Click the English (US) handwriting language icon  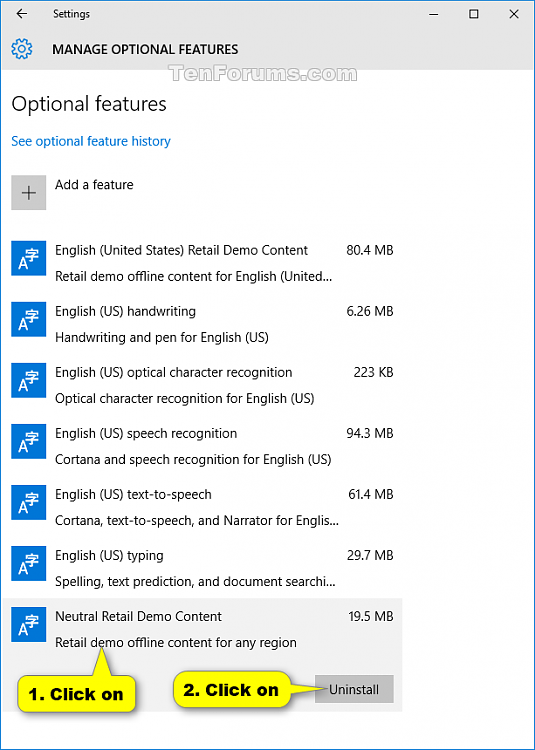pyautogui.click(x=29, y=319)
